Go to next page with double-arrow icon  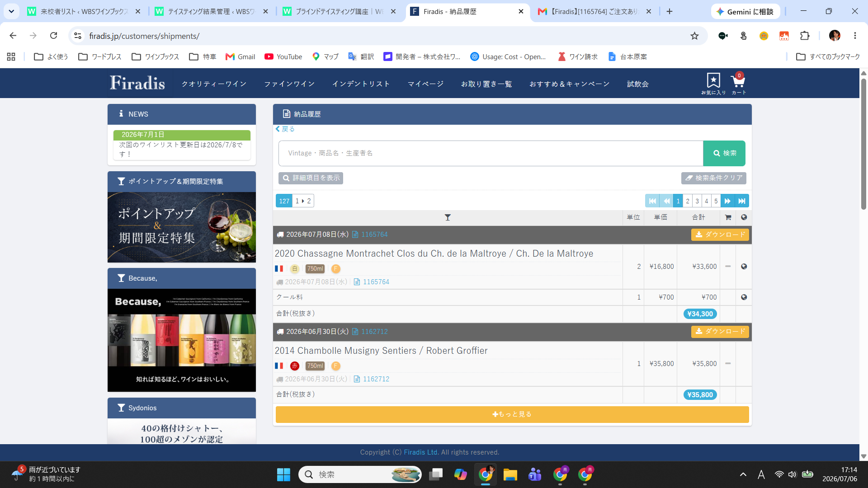coord(727,201)
